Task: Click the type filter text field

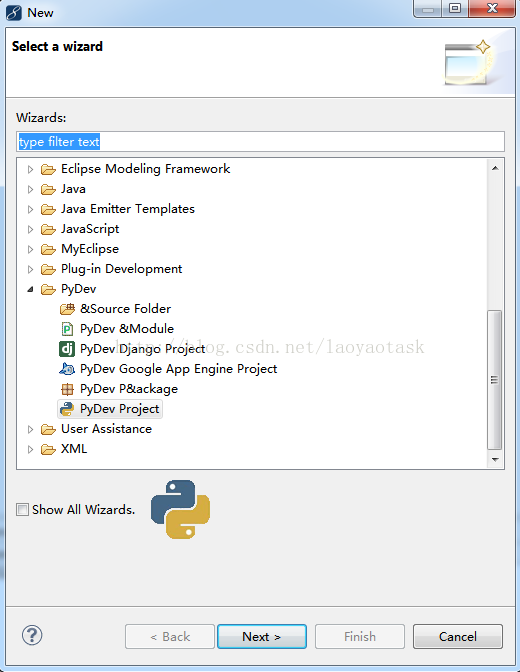Action: [x=260, y=142]
